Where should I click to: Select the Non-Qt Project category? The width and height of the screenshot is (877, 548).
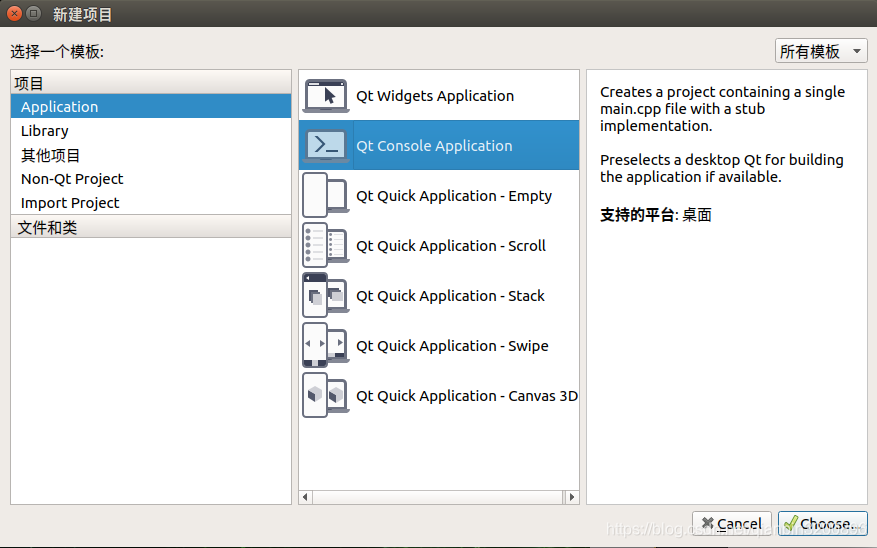pyautogui.click(x=151, y=179)
